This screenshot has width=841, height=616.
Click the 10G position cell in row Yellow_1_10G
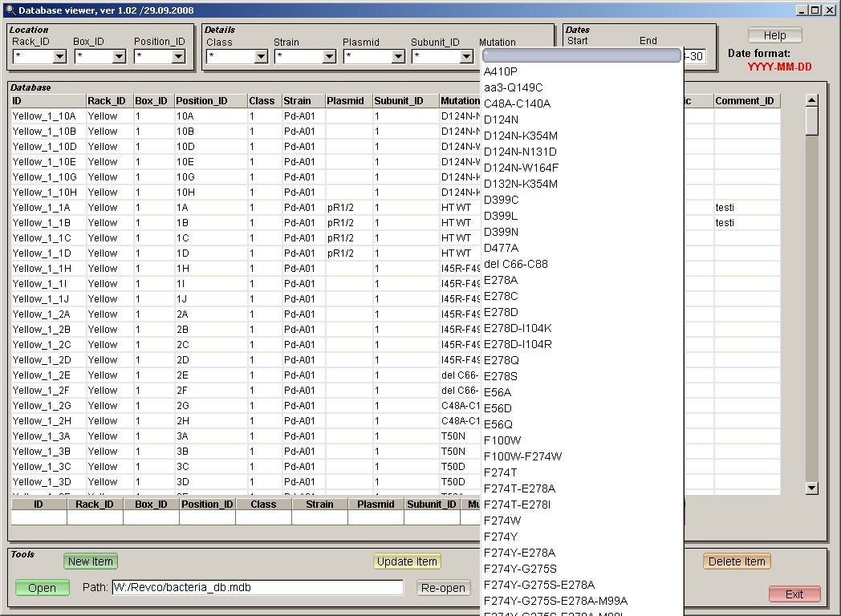211,177
